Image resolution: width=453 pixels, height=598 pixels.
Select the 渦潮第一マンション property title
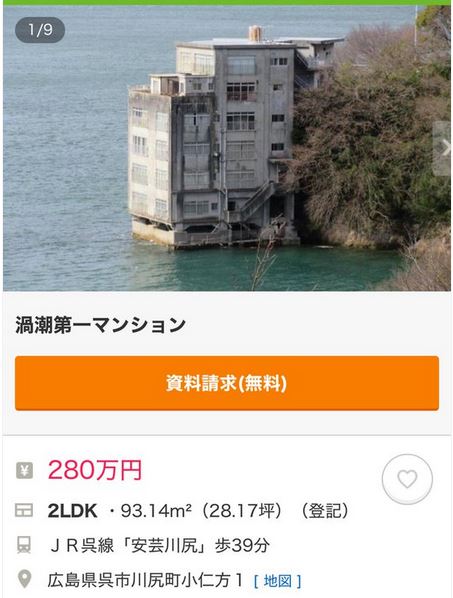pyautogui.click(x=101, y=325)
